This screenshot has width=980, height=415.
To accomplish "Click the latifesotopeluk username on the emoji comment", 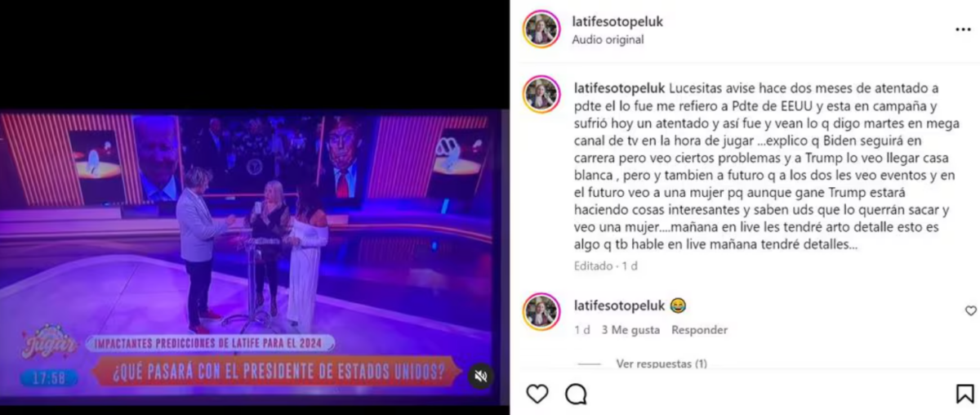I will (x=619, y=306).
